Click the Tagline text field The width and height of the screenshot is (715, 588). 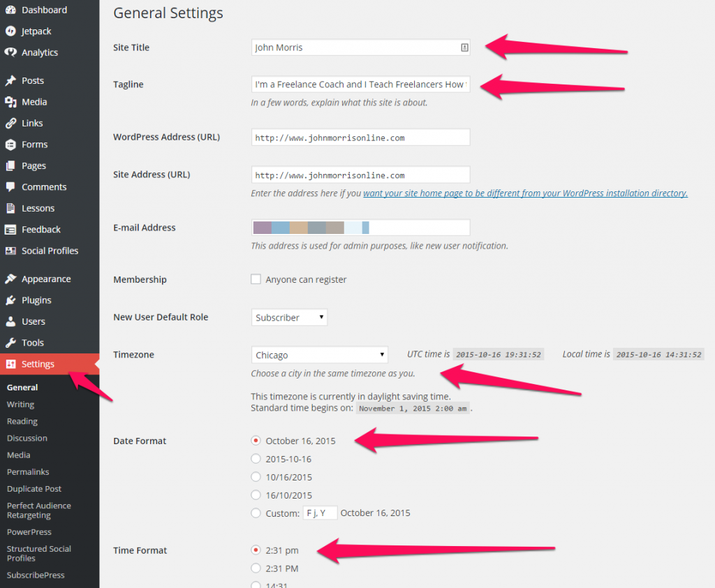tap(360, 84)
